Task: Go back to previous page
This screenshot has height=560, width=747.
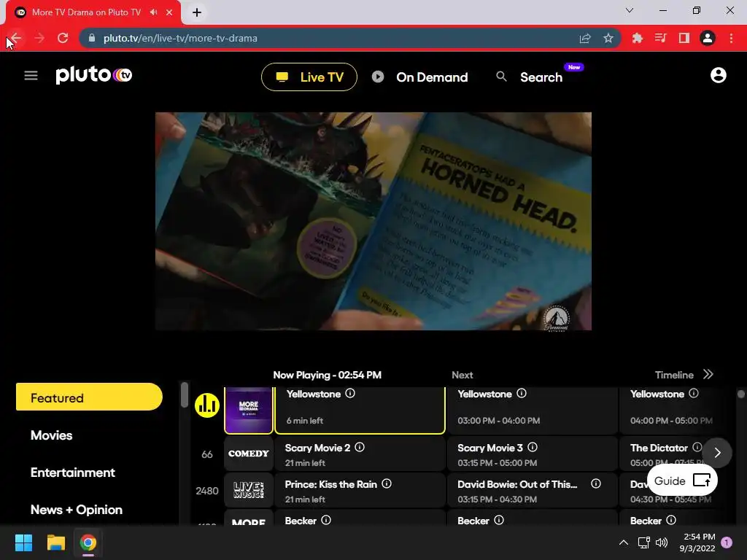Action: pos(16,38)
